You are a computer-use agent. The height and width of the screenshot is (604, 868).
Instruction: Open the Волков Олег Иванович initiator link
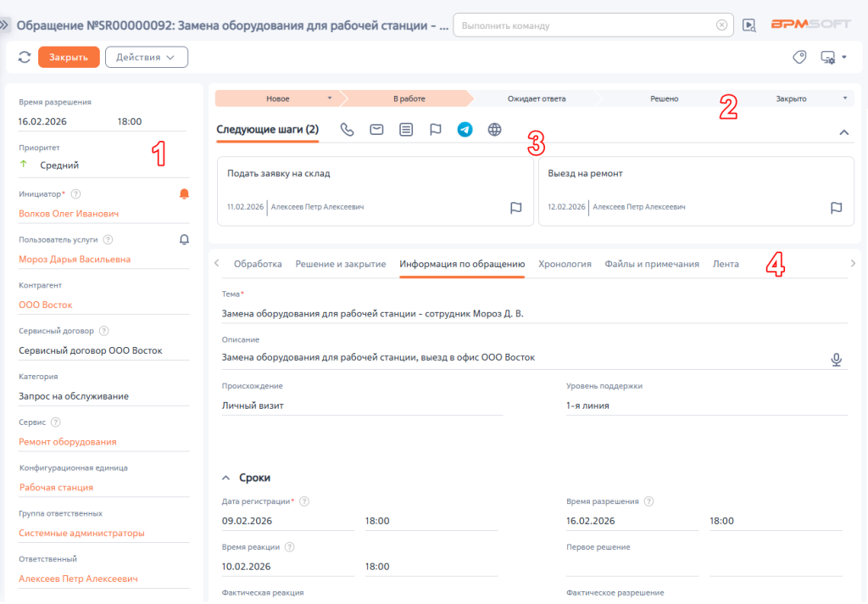point(69,214)
